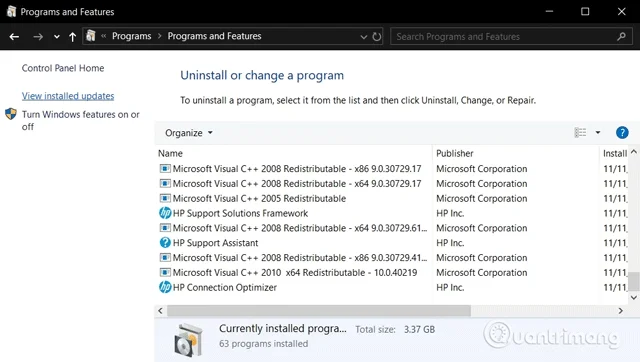Go back using the back arrow
Viewport: 640px width, 362px height.
[x=14, y=37]
